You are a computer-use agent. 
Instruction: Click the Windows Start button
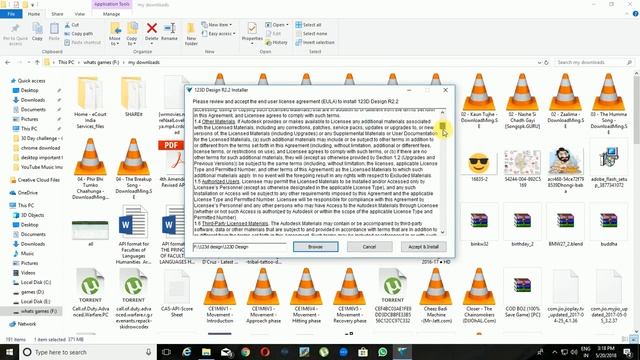point(9,352)
